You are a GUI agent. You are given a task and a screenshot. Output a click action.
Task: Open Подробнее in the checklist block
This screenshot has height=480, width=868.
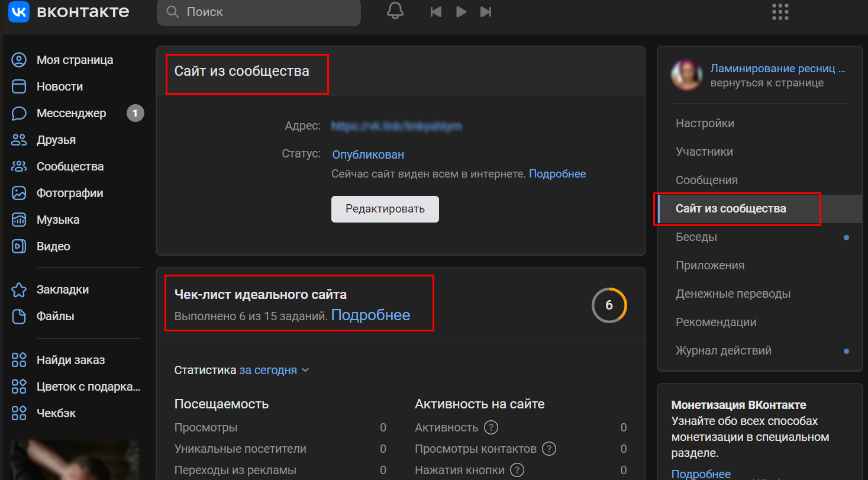(370, 315)
